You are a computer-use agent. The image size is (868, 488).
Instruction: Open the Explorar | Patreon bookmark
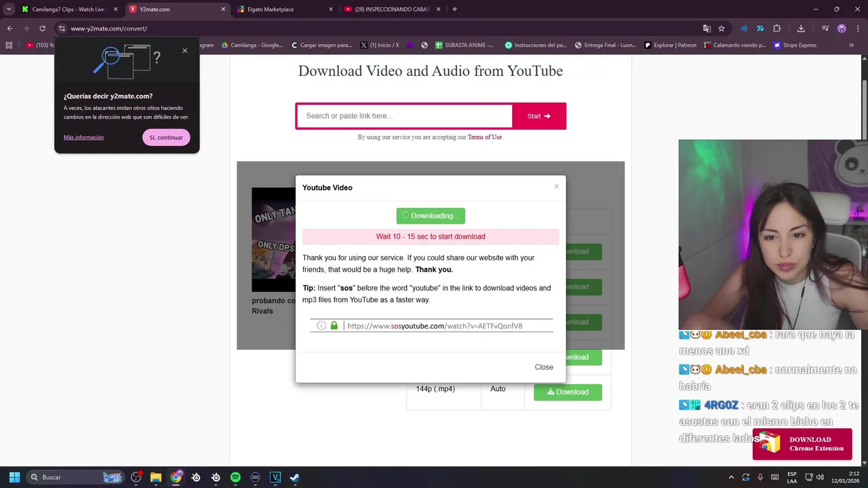click(670, 45)
